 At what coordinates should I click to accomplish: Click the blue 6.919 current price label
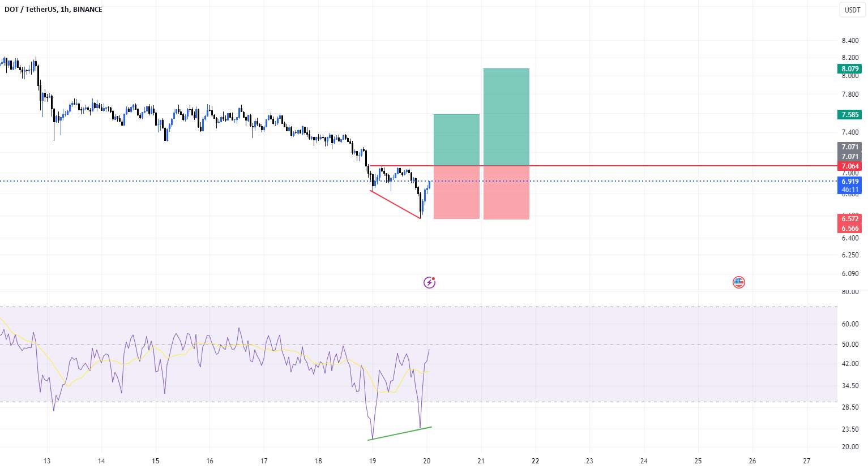coord(850,182)
